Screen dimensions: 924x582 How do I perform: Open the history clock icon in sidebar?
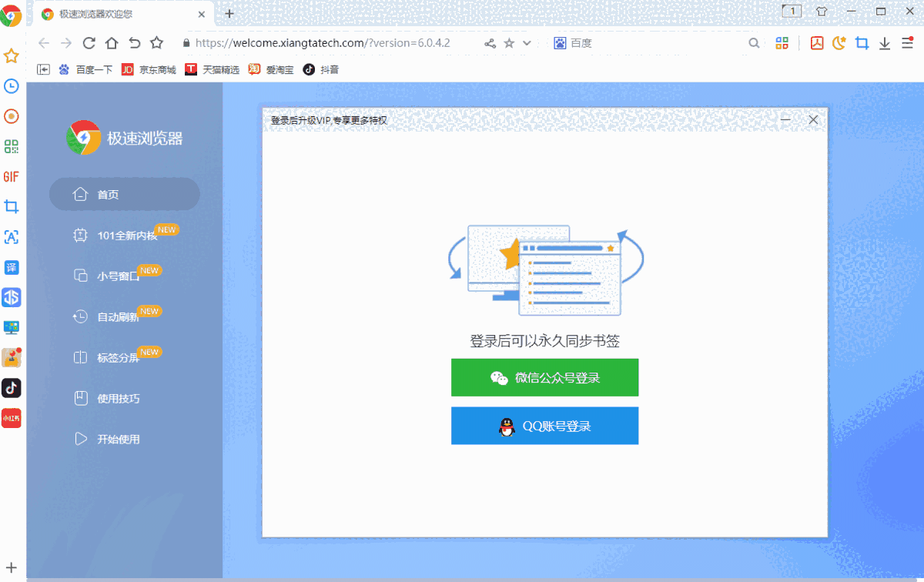point(11,86)
